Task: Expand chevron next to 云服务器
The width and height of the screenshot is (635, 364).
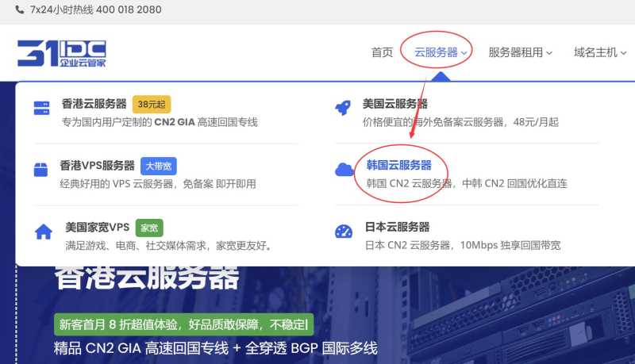Action: tap(464, 53)
